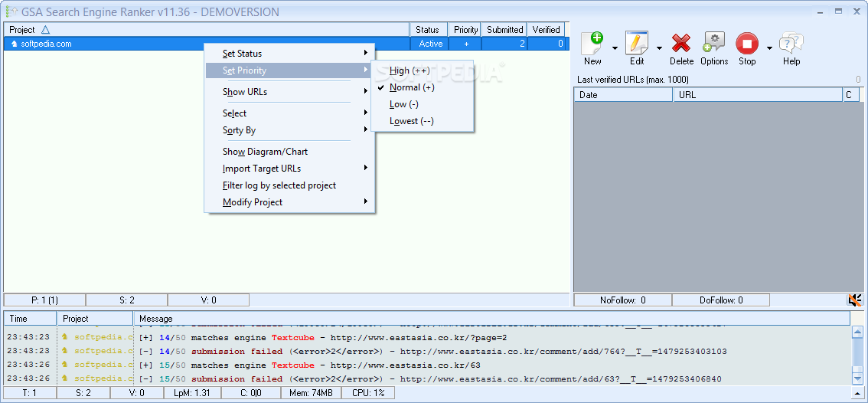The width and height of the screenshot is (868, 403).
Task: Click the S: 2 panel below project list
Action: (127, 300)
